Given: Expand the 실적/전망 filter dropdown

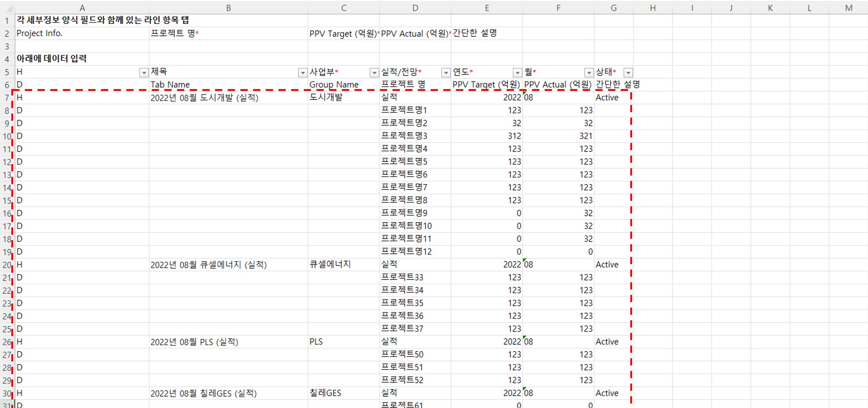Looking at the screenshot, I should pos(446,73).
